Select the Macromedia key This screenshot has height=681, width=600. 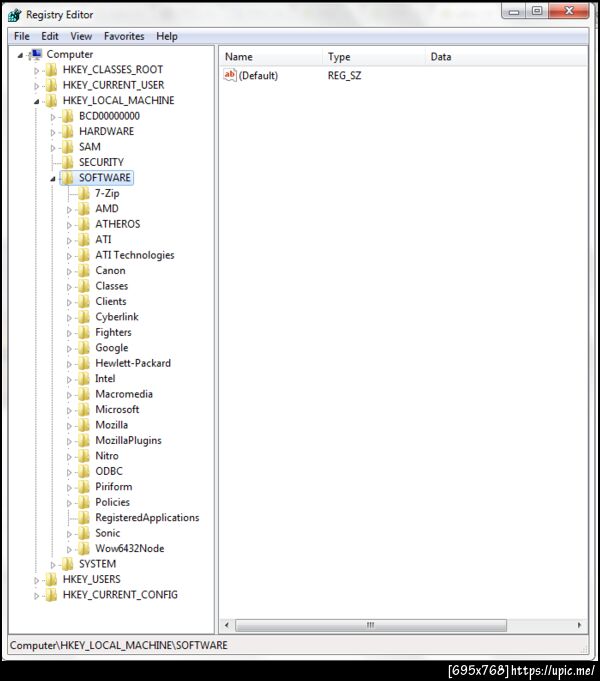[124, 394]
